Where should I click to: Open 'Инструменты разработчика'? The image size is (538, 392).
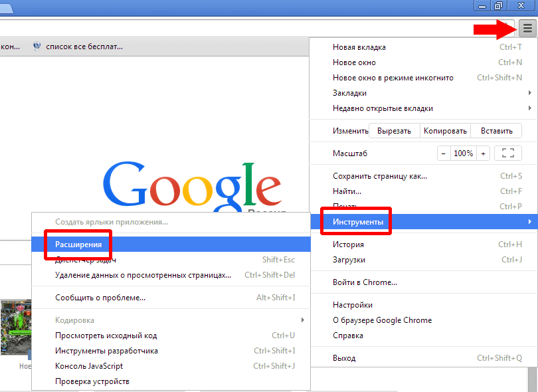tap(171, 351)
